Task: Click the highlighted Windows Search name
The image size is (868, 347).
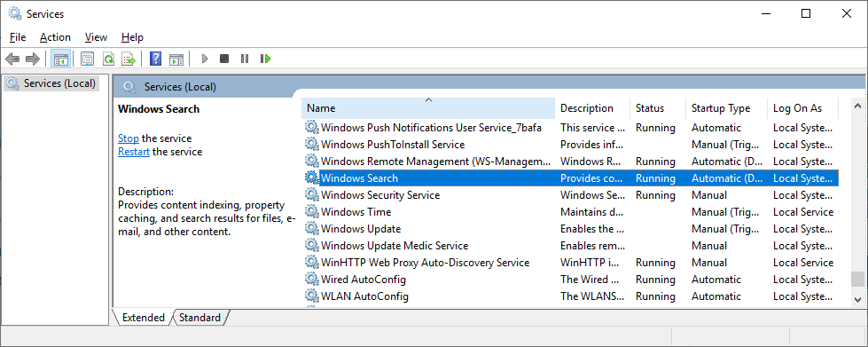Action: (x=359, y=177)
